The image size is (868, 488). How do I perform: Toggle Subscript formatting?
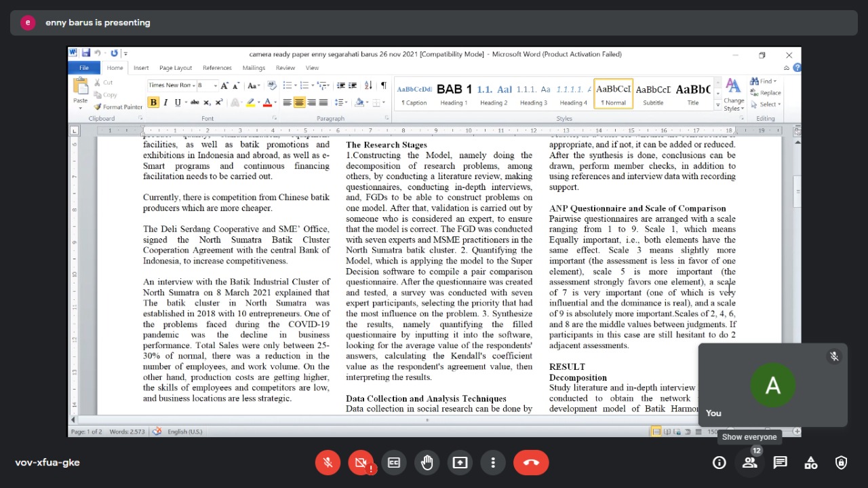click(207, 102)
